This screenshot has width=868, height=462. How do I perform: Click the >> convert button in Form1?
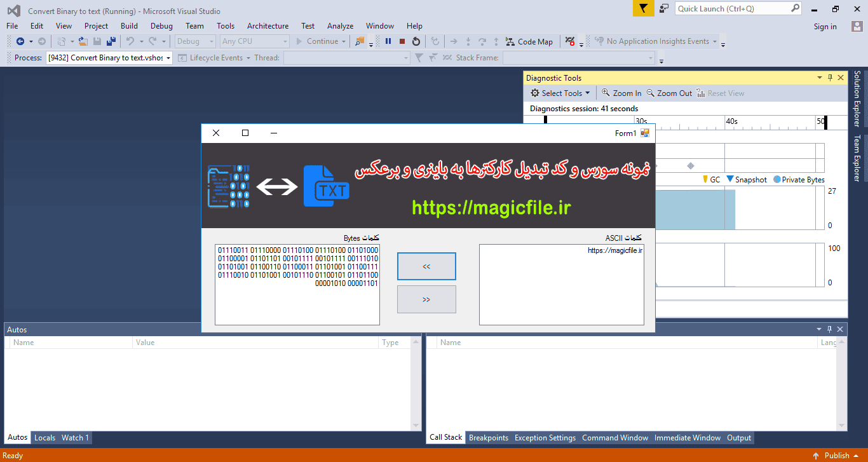point(426,299)
